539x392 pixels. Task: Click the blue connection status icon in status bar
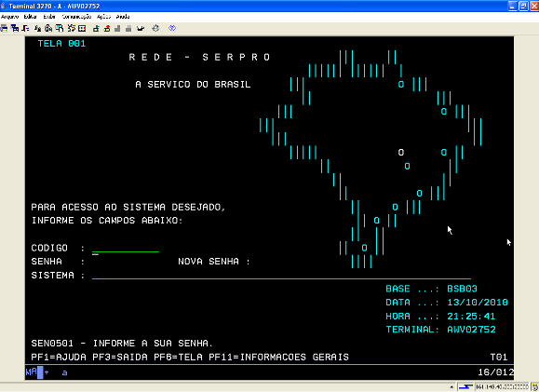pos(465,386)
